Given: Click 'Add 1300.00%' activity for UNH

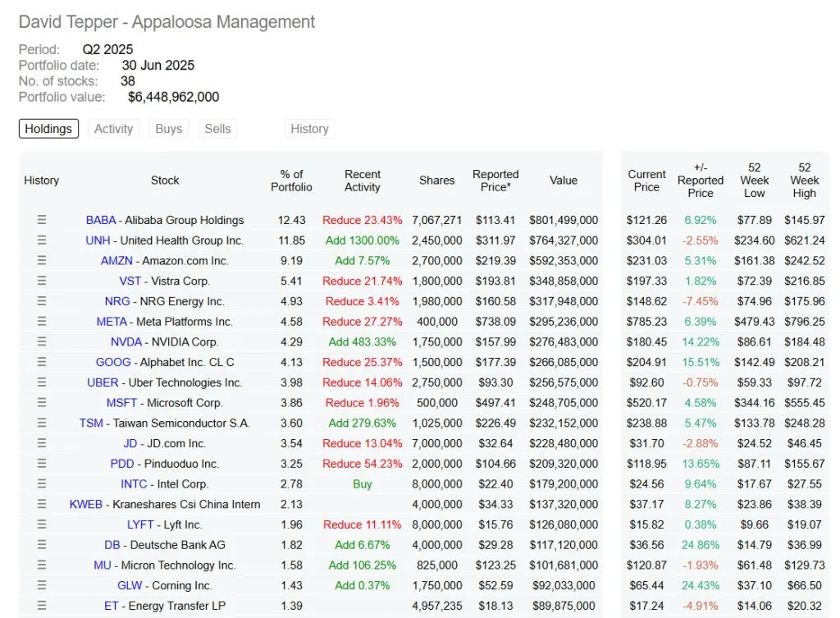Looking at the screenshot, I should (362, 240).
